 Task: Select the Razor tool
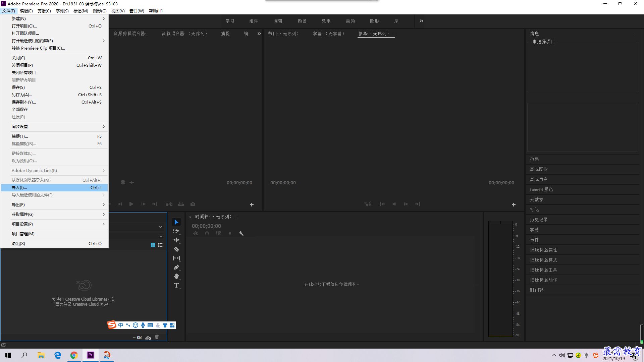coord(176,249)
